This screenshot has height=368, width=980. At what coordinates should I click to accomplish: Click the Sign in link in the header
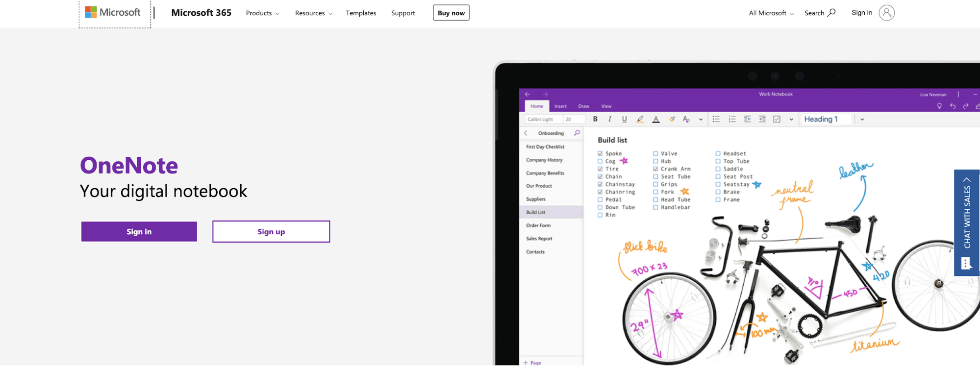(861, 13)
